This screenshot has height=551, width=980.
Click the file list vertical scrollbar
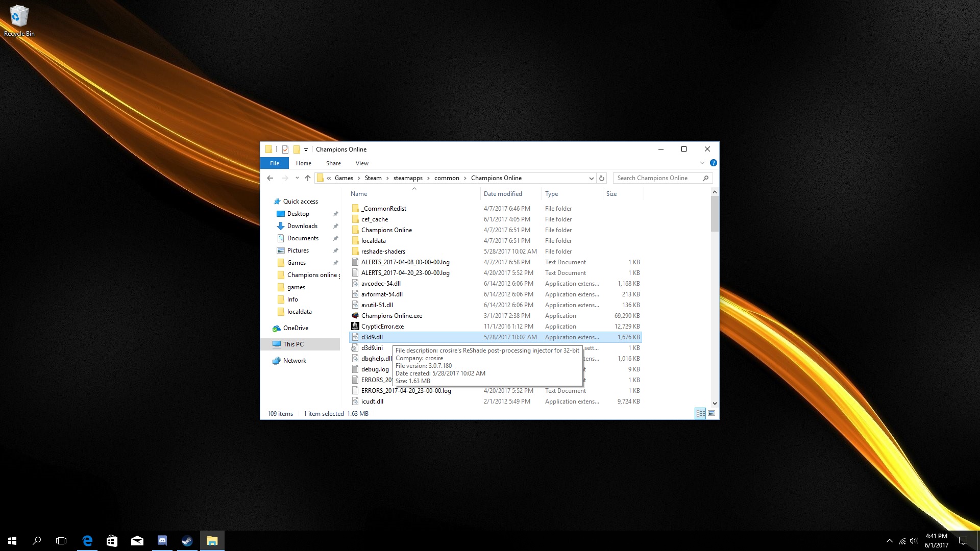715,214
